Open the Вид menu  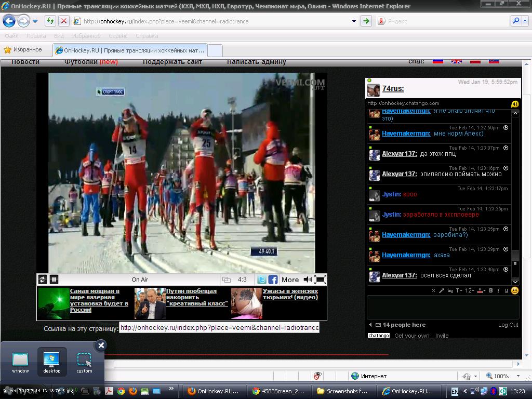pyautogui.click(x=59, y=36)
